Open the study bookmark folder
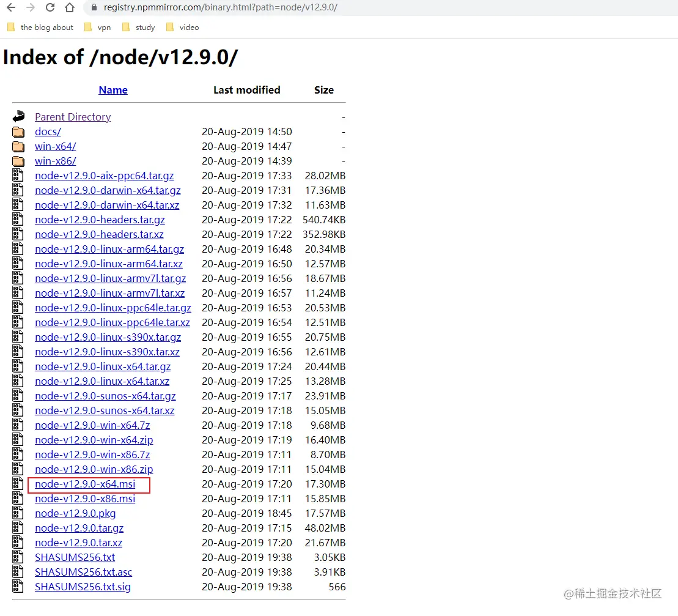This screenshot has height=616, width=678. pyautogui.click(x=139, y=28)
